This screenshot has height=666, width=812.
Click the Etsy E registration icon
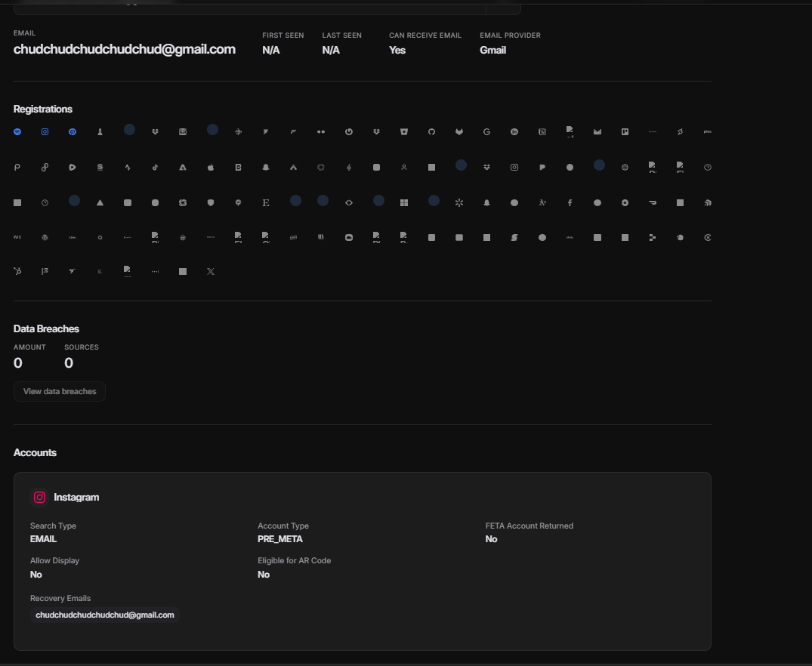(266, 203)
